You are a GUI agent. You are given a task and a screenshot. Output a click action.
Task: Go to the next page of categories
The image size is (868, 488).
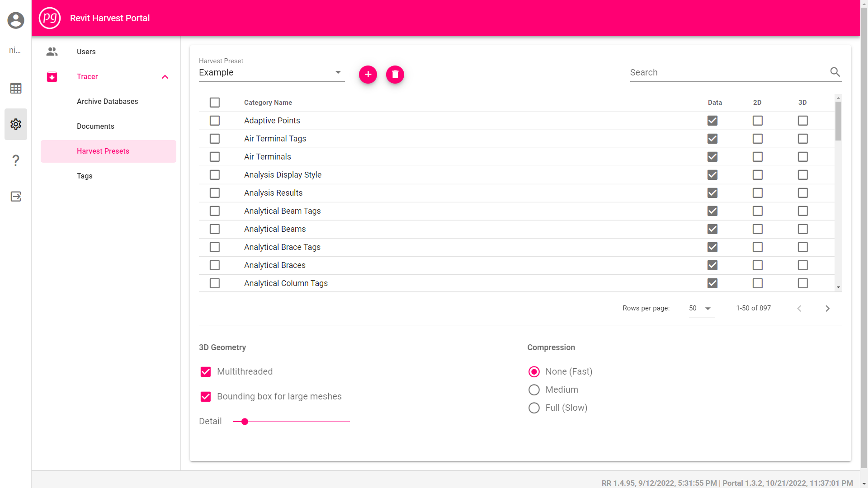pos(827,308)
